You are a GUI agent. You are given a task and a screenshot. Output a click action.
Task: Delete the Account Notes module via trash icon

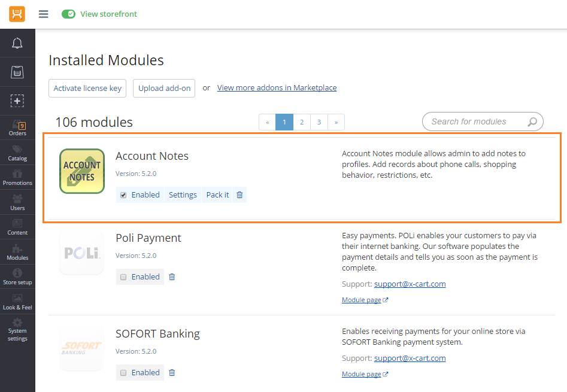point(239,195)
